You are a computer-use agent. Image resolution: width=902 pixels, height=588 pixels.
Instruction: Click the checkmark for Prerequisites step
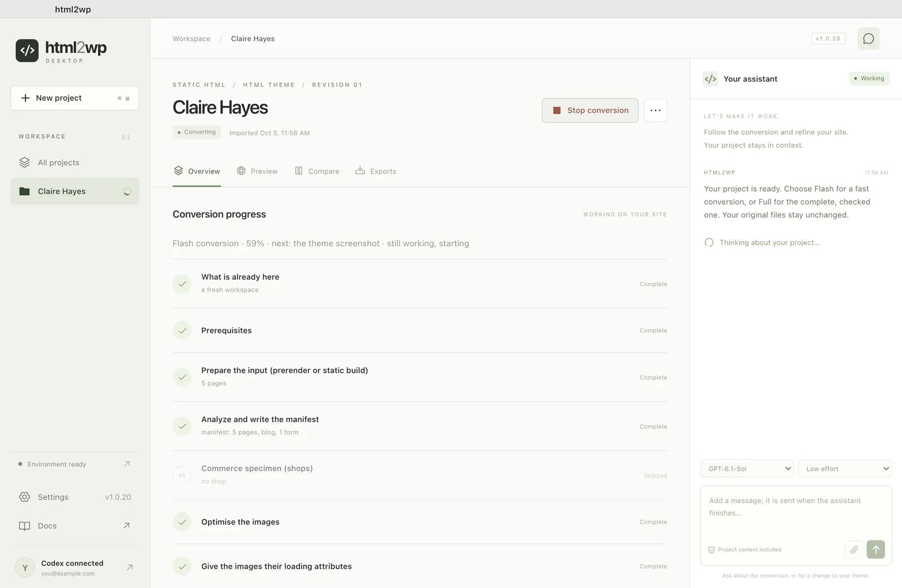(x=182, y=330)
